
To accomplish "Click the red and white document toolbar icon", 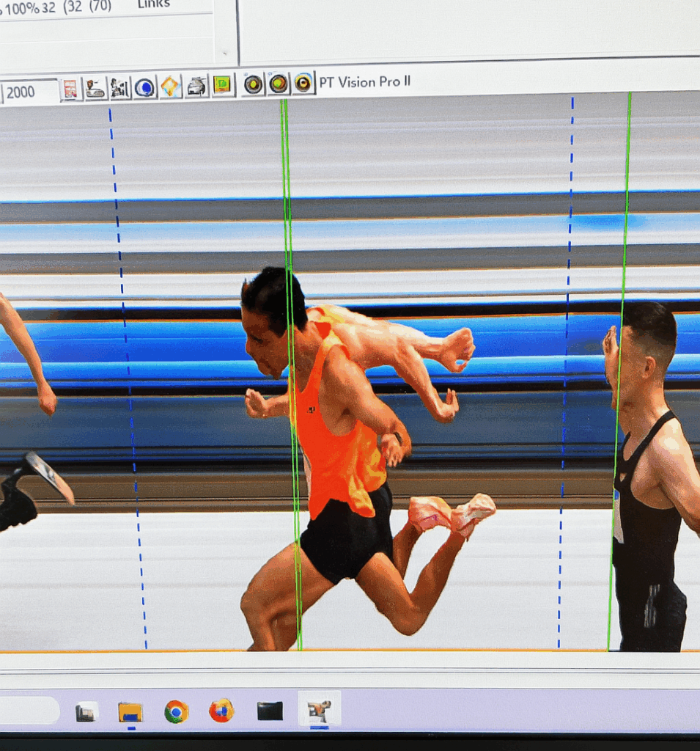I will tap(70, 89).
